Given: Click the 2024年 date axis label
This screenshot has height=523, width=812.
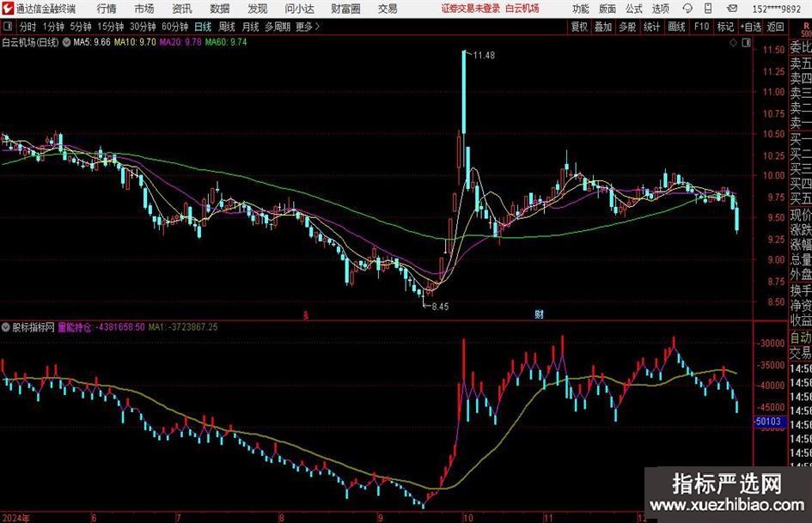Looking at the screenshot, I should (15, 518).
